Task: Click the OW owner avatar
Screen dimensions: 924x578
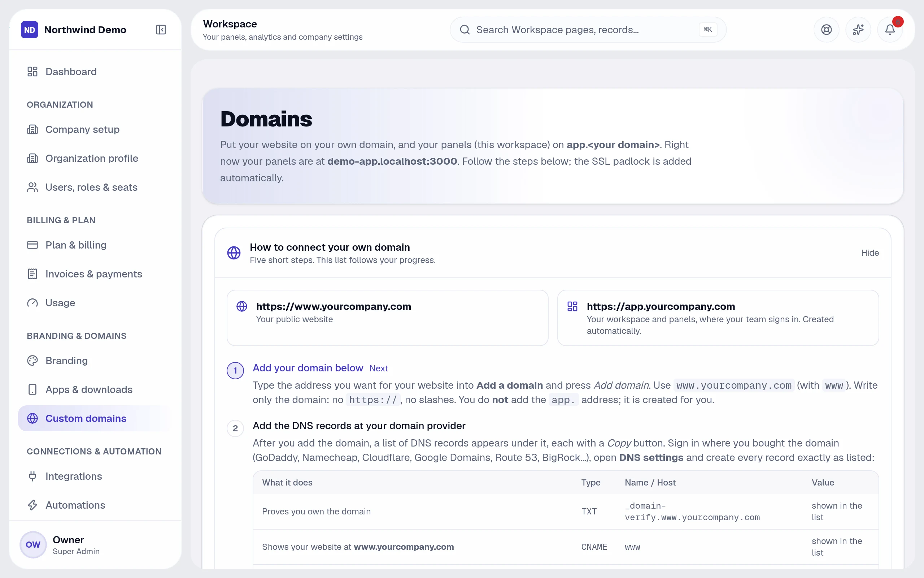Action: pyautogui.click(x=33, y=544)
